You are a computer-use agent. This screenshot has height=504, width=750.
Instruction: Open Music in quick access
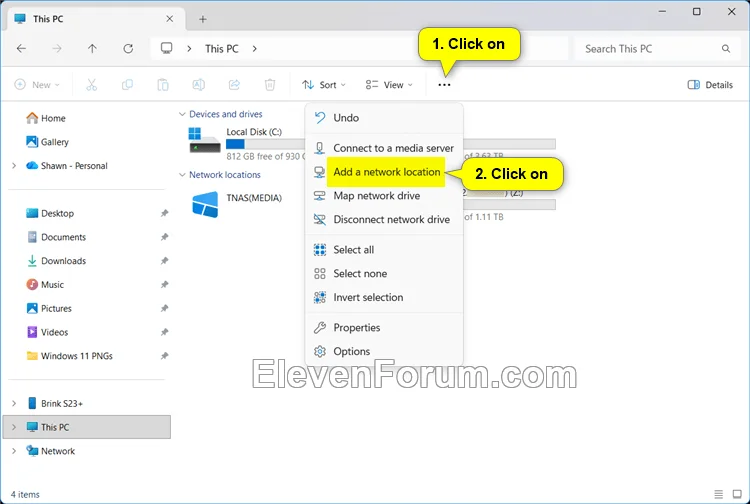45,285
